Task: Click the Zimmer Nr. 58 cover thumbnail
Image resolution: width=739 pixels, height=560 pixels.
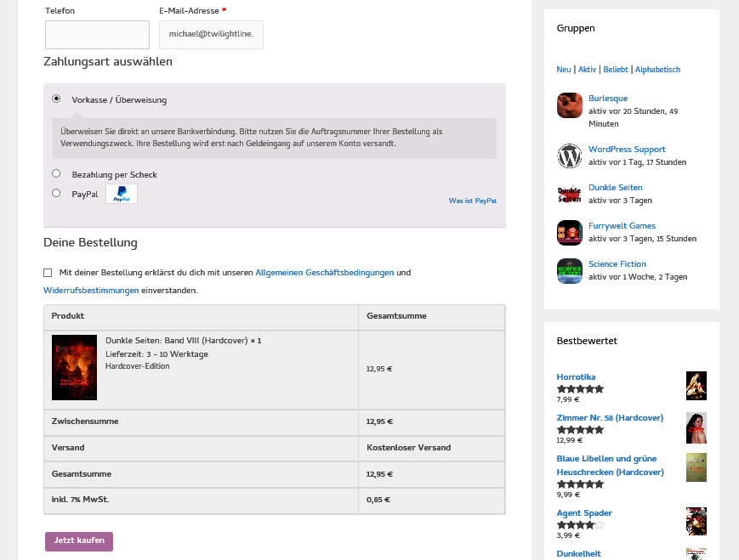Action: [x=696, y=427]
